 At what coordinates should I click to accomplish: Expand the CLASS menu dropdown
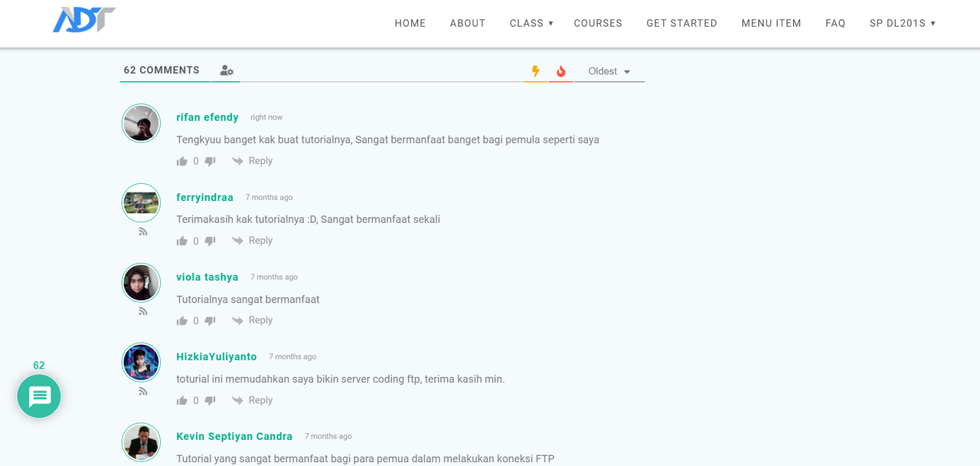pos(531,23)
